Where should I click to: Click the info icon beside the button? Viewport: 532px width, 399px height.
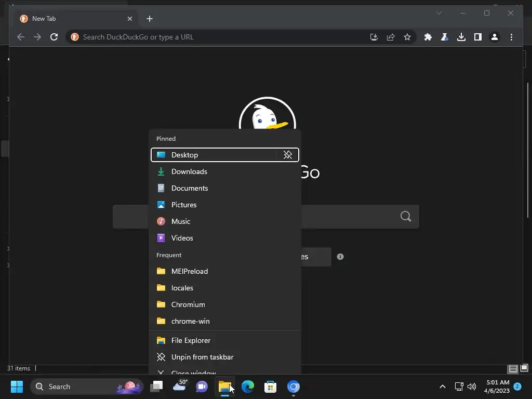tap(340, 257)
